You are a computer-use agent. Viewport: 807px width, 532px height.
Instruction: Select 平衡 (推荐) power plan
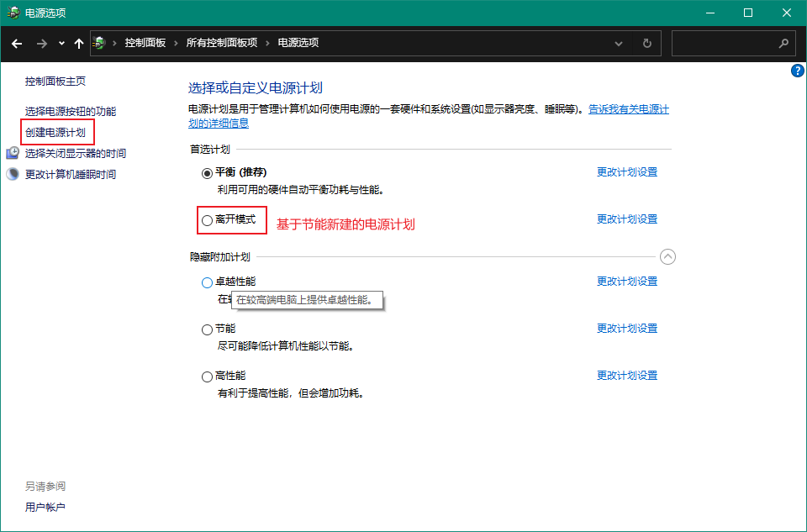(207, 173)
